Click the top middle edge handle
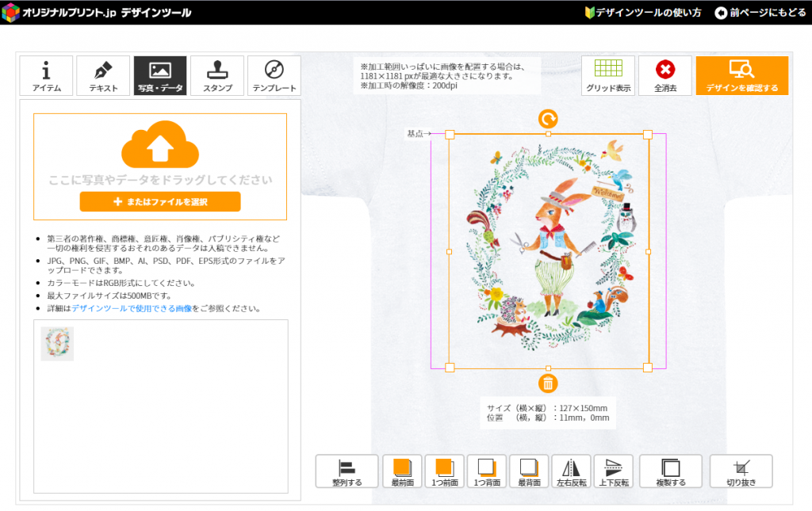This screenshot has width=812, height=511. 549,134
